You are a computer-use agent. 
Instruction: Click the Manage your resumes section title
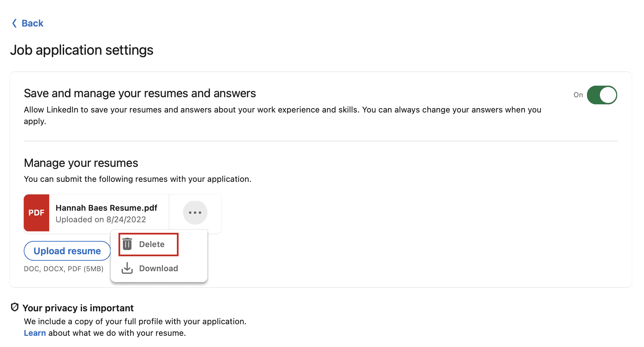coord(80,163)
